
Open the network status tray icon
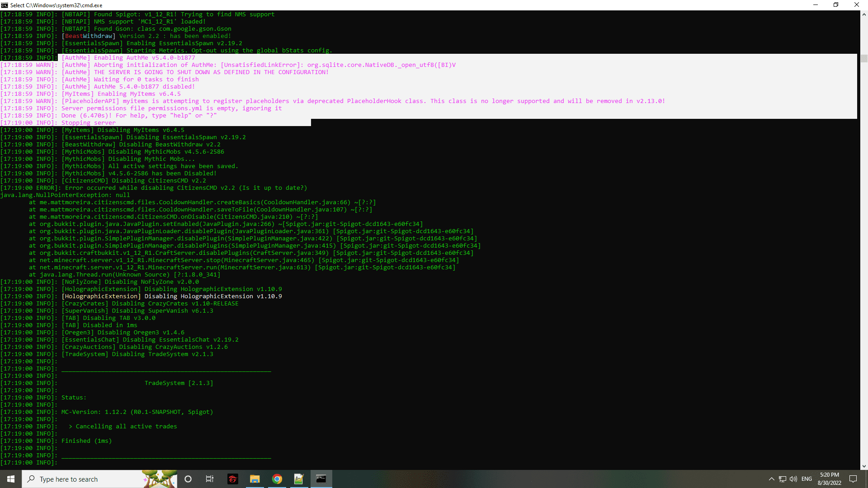783,479
